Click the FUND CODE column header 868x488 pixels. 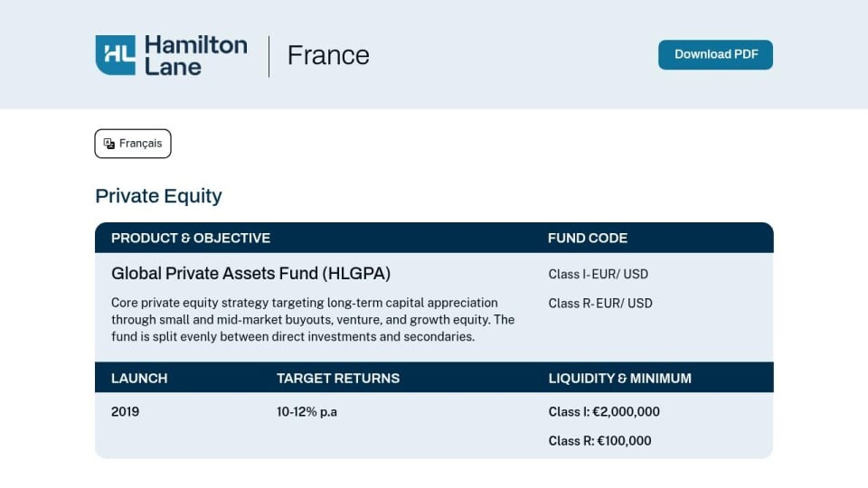tap(588, 238)
